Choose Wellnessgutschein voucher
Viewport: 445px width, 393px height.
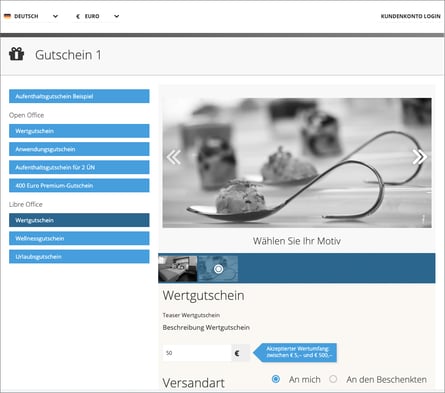(x=79, y=238)
